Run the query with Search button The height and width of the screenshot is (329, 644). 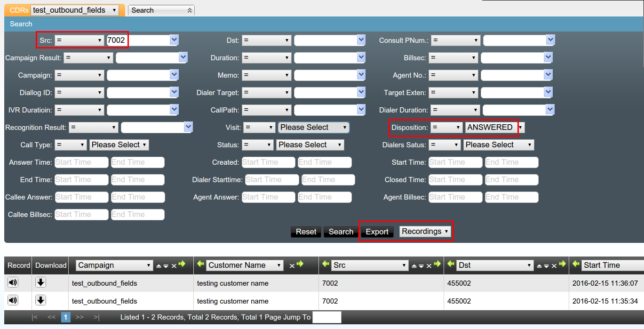click(x=341, y=232)
